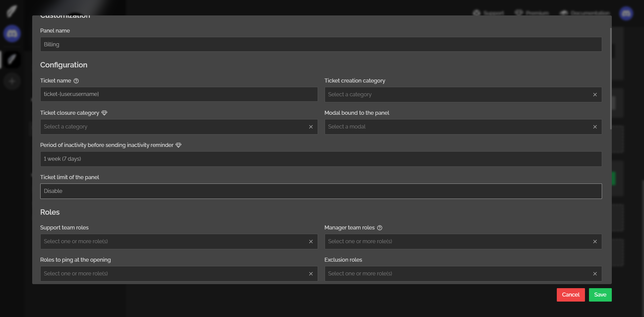
Task: Clear the Roles to ping at opening field
Action: coord(311,274)
